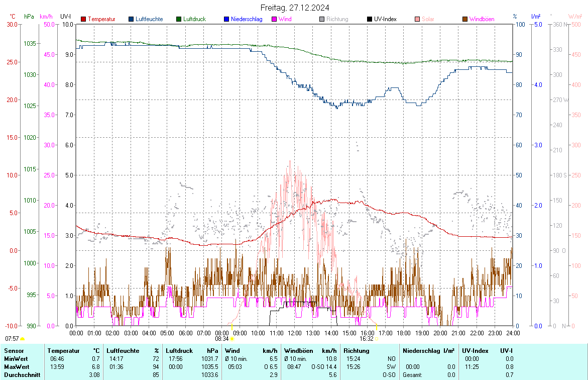
Task: Click the MaxWert row label
Action: 16,367
